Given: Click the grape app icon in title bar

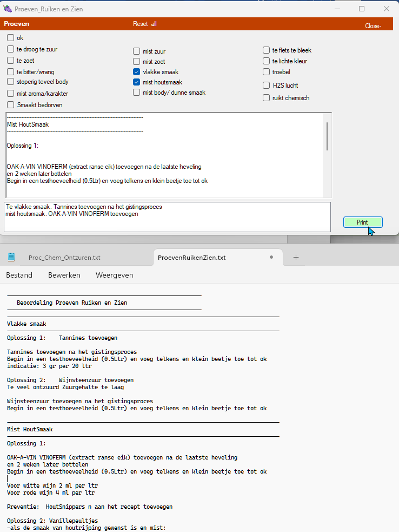Looking at the screenshot, I should [x=8, y=9].
